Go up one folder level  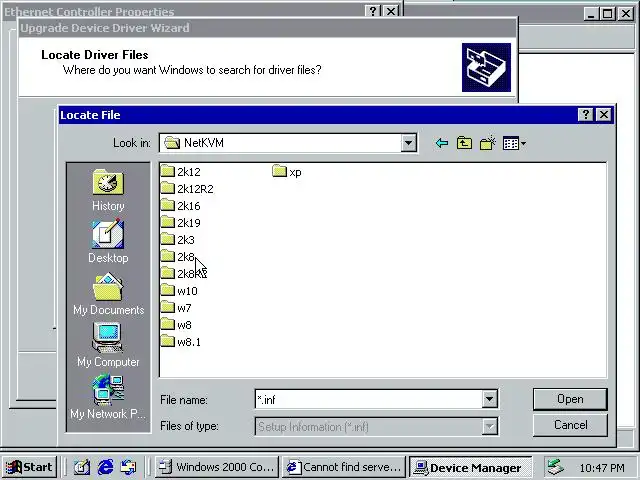[x=464, y=143]
